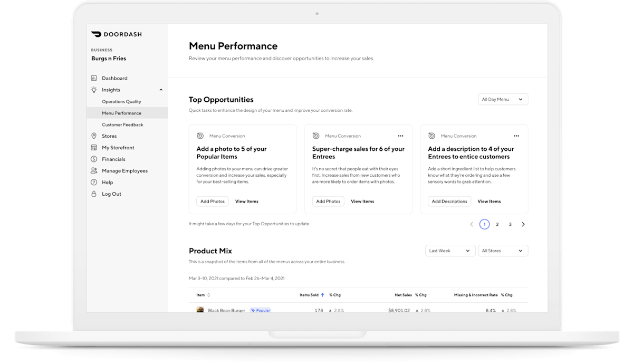Open Customer Feedback page

(x=122, y=124)
